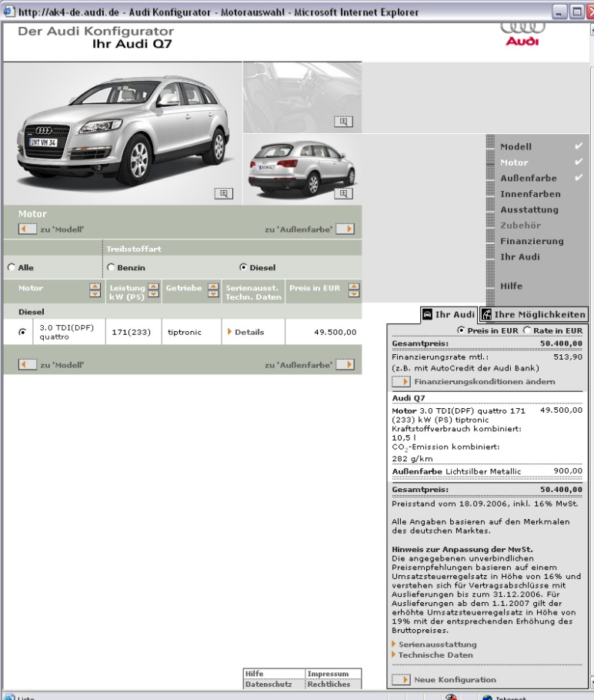Image resolution: width=594 pixels, height=700 pixels.
Task: Sort the table by Motor column
Action: (95, 290)
